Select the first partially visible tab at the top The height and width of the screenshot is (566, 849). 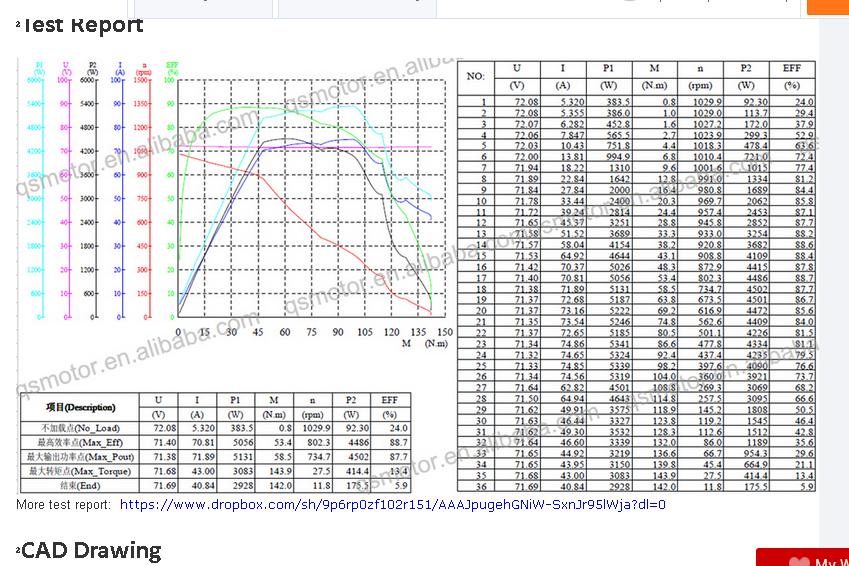(x=203, y=8)
